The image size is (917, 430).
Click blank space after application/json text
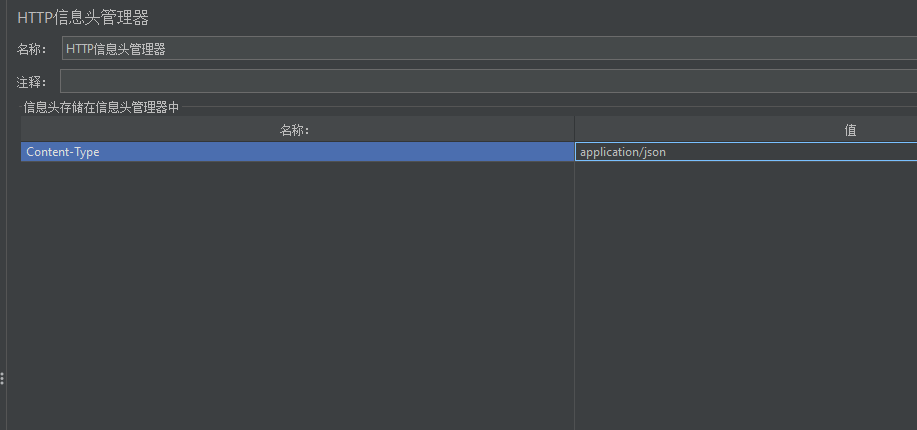click(800, 152)
